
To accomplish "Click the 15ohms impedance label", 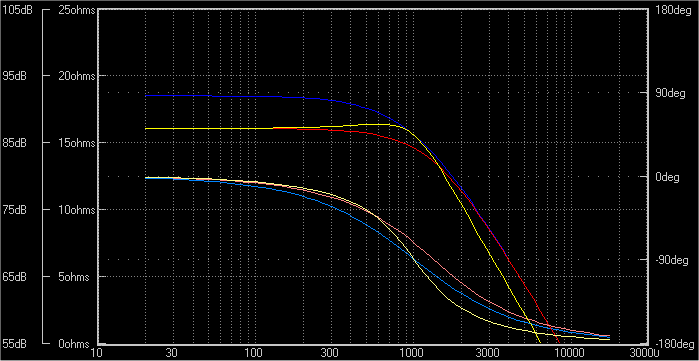I will pos(77,144).
